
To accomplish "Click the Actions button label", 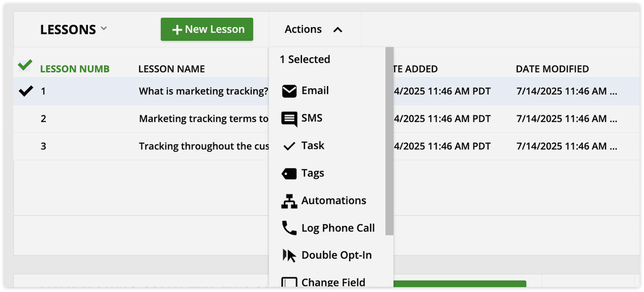I will coord(303,29).
